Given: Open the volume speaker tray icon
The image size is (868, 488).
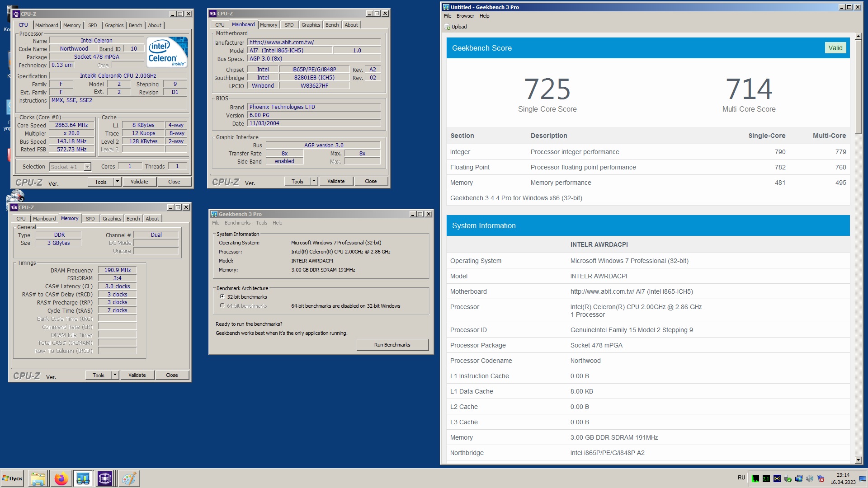Looking at the screenshot, I should click(810, 479).
